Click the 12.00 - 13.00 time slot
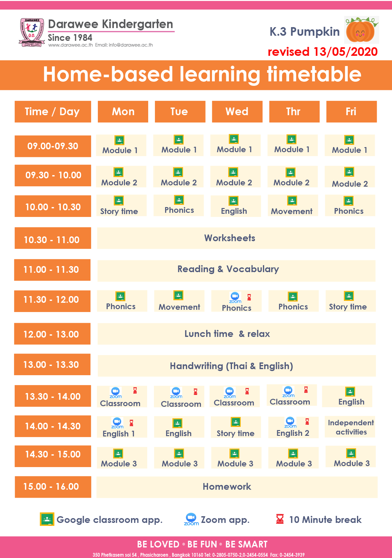392x558 pixels. point(52,334)
